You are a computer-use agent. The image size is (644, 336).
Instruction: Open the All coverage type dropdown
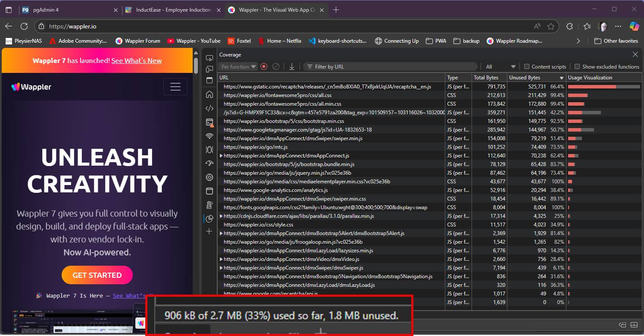(x=501, y=66)
